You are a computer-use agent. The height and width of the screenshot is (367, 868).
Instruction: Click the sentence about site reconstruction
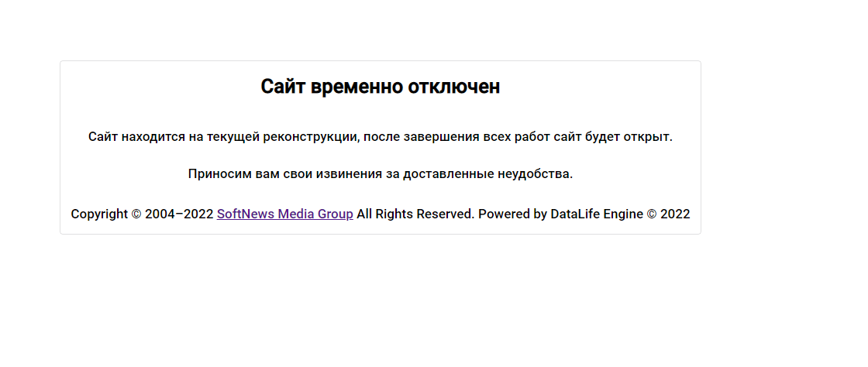(380, 137)
